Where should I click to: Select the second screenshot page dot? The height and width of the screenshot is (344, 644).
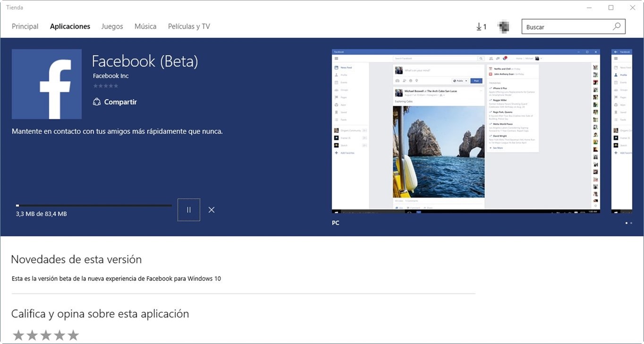[631, 223]
